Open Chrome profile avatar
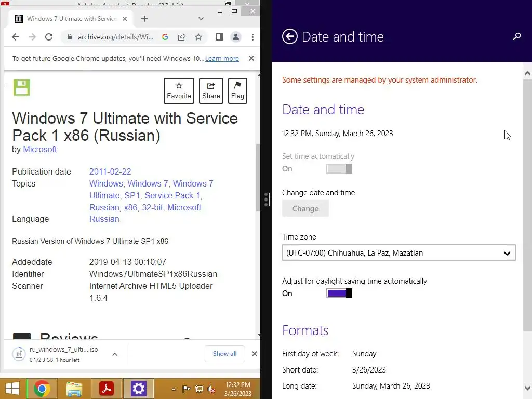The width and height of the screenshot is (532, 399). tap(236, 37)
